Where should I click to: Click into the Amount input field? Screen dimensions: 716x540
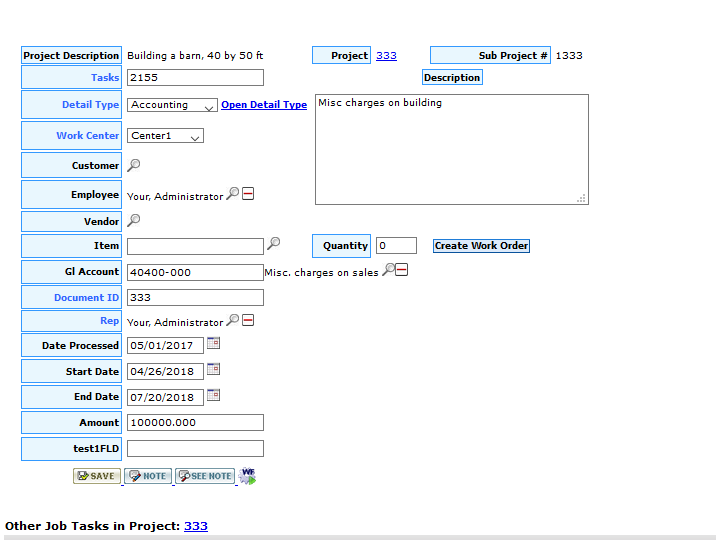click(195, 423)
